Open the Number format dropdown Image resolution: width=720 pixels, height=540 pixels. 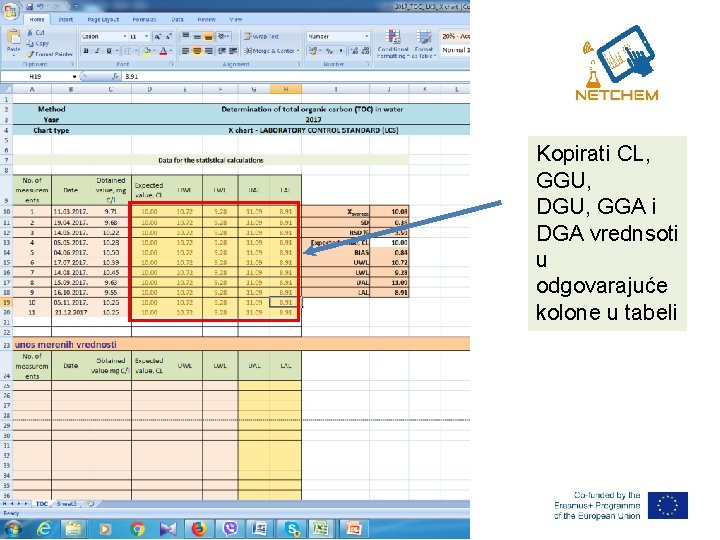366,36
